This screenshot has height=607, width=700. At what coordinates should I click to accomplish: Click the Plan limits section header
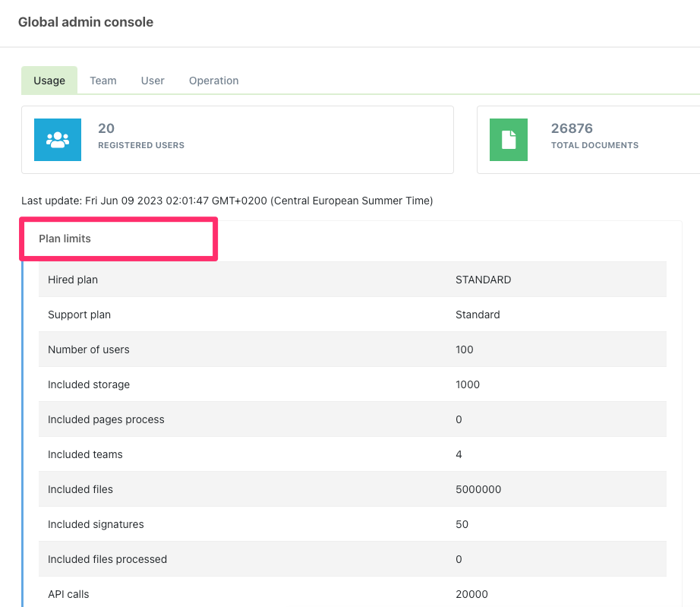pyautogui.click(x=65, y=239)
